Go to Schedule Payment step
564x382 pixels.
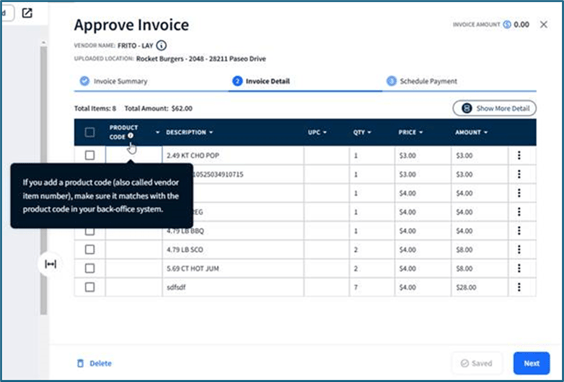[x=422, y=81]
